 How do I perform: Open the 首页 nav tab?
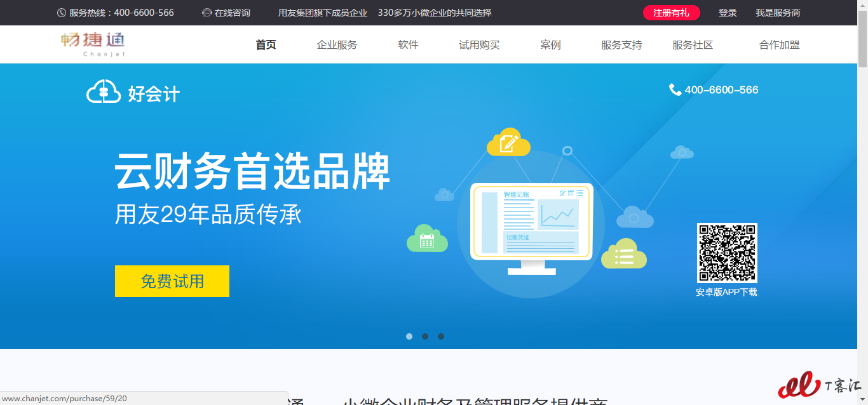click(x=266, y=45)
